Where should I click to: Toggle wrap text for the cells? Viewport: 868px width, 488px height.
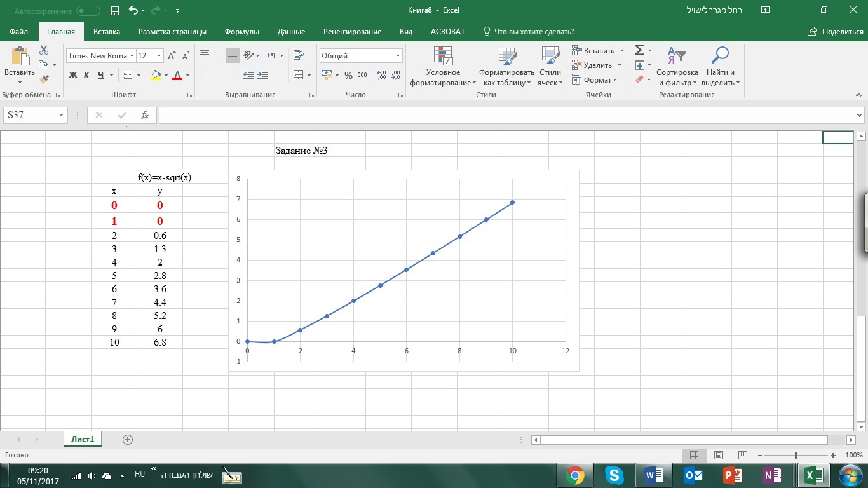pos(299,55)
